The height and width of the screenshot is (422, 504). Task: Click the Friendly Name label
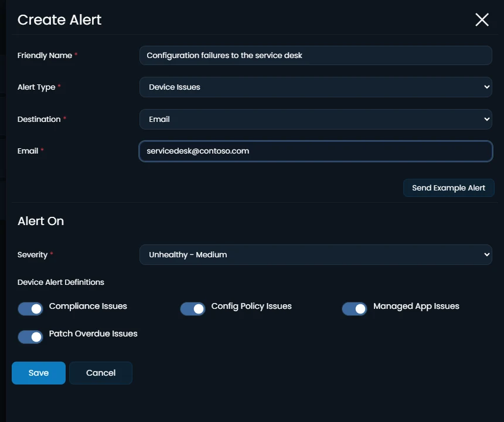tap(45, 55)
